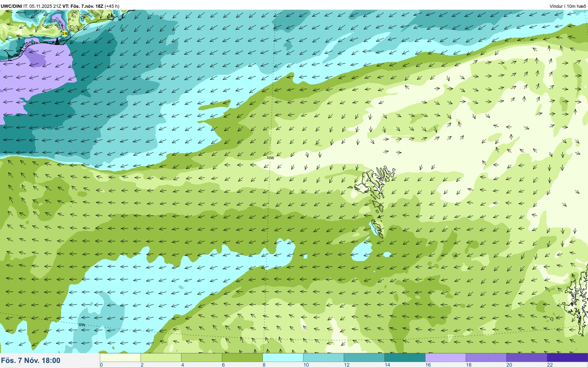Select the dark indigo legend swatch above 22
This screenshot has width=588, height=368.
click(567, 357)
